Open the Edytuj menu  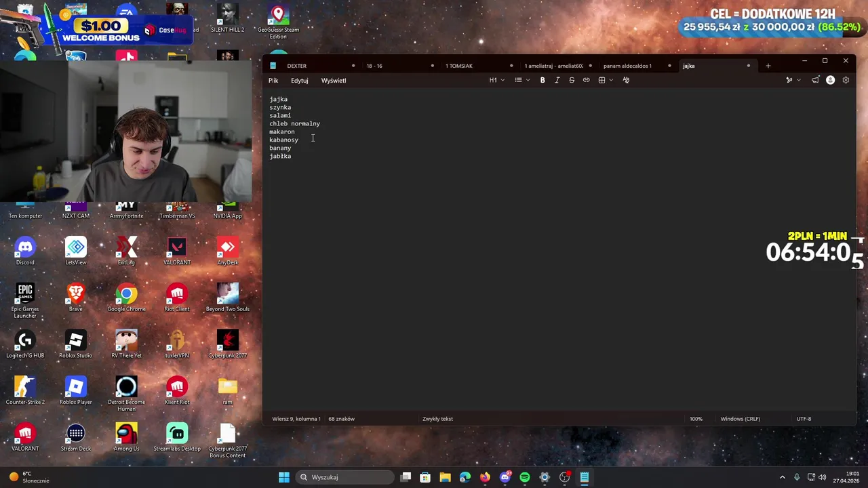(300, 80)
